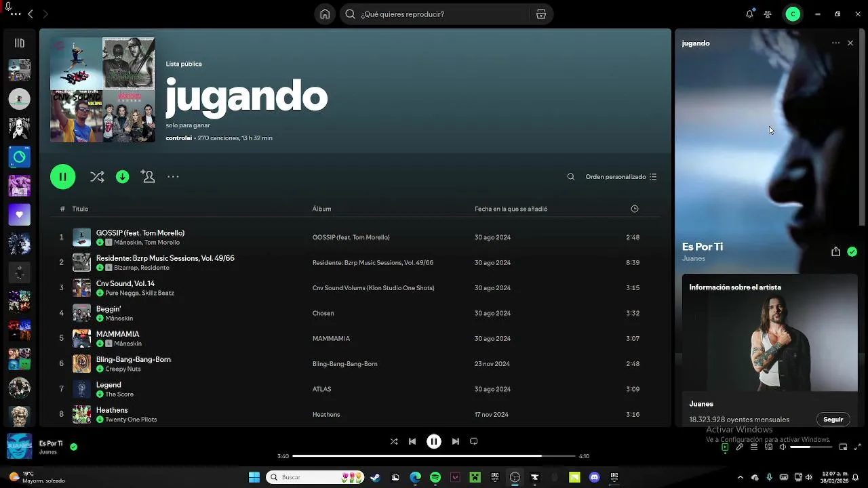The image size is (868, 488).
Task: Skip to the next track
Action: pyautogui.click(x=456, y=441)
